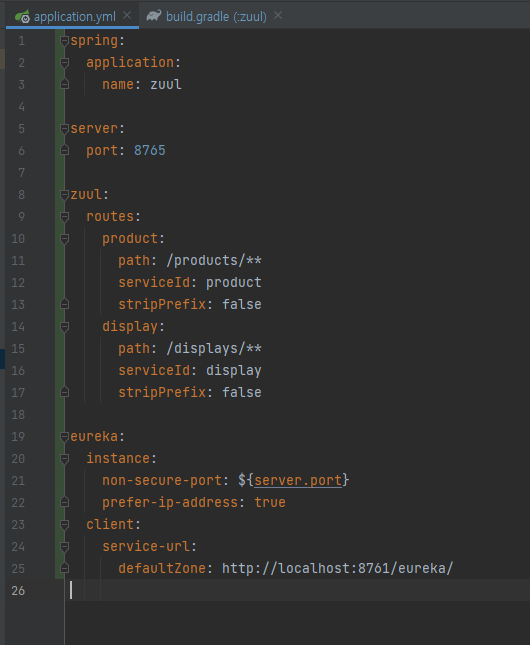Click the 'non-secure-port' key
This screenshot has width=530, height=645.
tap(162, 480)
